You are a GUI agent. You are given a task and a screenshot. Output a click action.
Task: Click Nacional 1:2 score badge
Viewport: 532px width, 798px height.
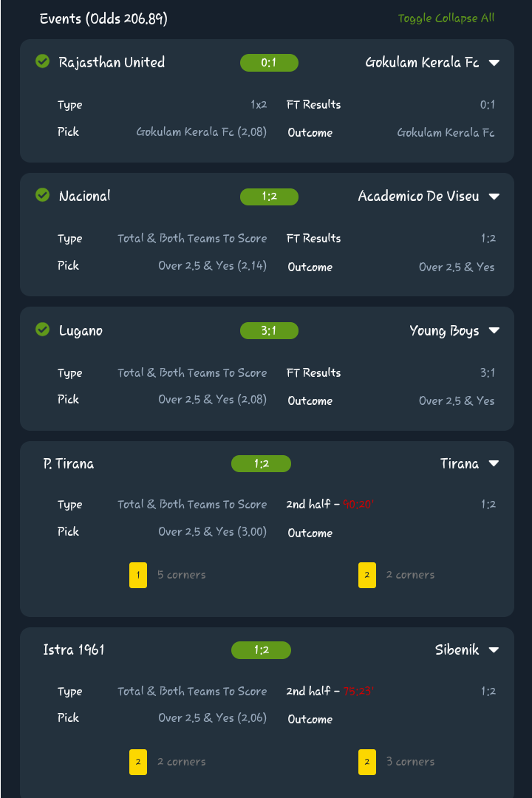(x=269, y=197)
